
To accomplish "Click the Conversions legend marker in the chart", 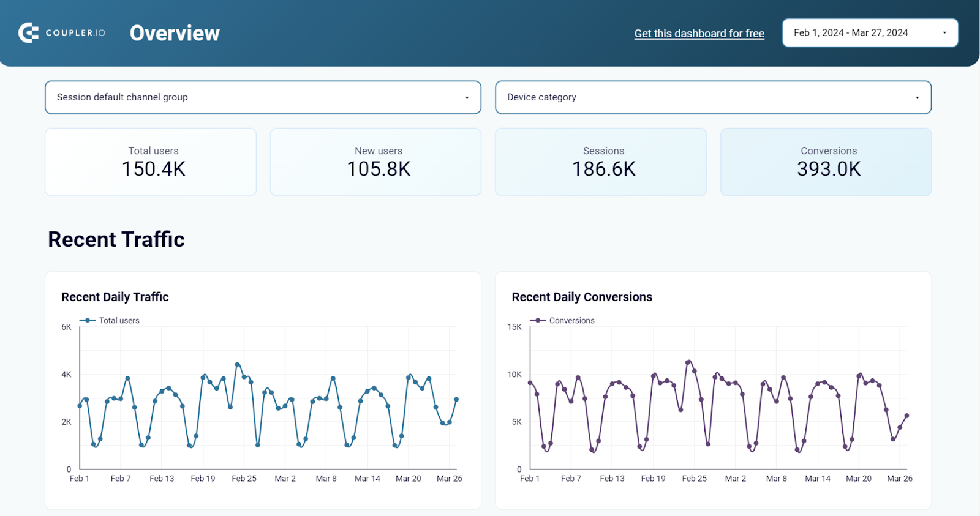I will click(538, 320).
